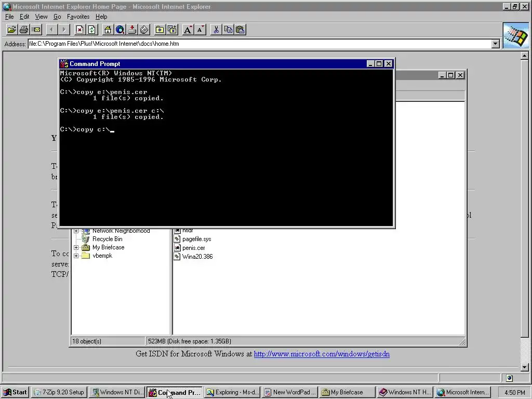Switch to Microsoft Intern... taskbar button

click(463, 392)
